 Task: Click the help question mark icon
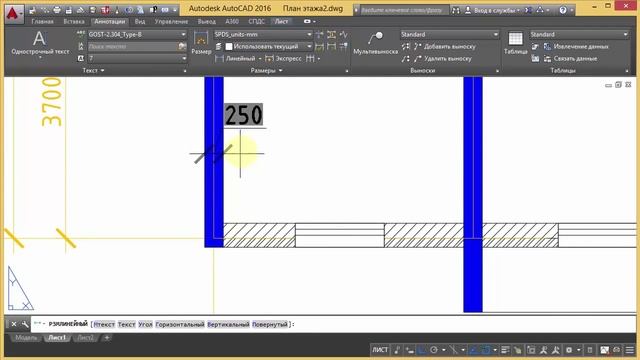563,10
